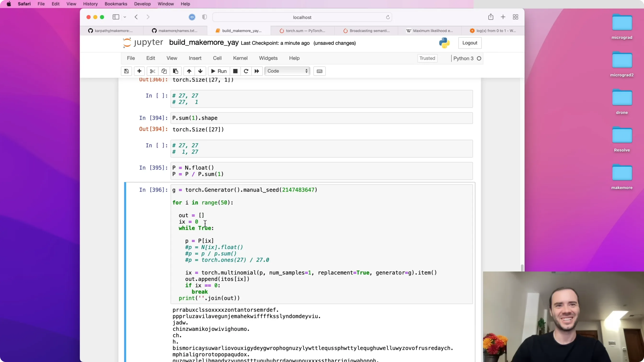Restart the kernel with the circular arrow

click(246, 71)
